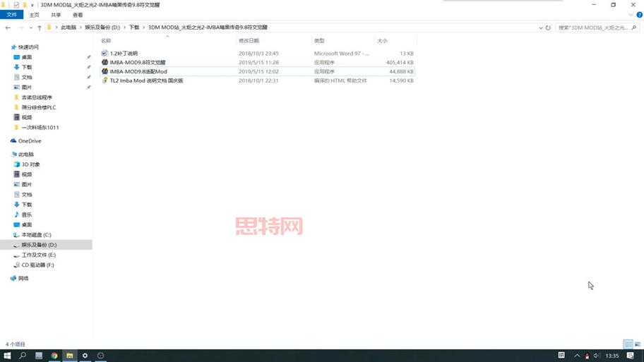This screenshot has width=644, height=362.
Task: Switch to the 查看 ribbon tab
Action: tap(78, 15)
